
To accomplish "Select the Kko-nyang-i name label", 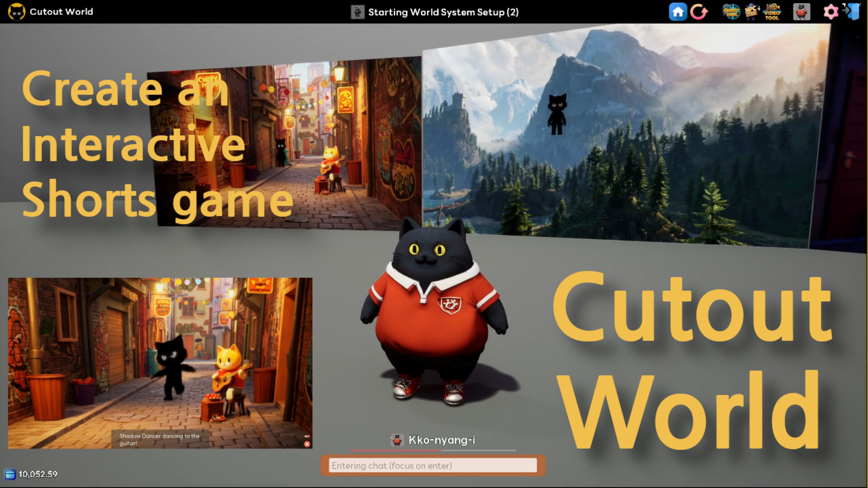I will pyautogui.click(x=441, y=440).
